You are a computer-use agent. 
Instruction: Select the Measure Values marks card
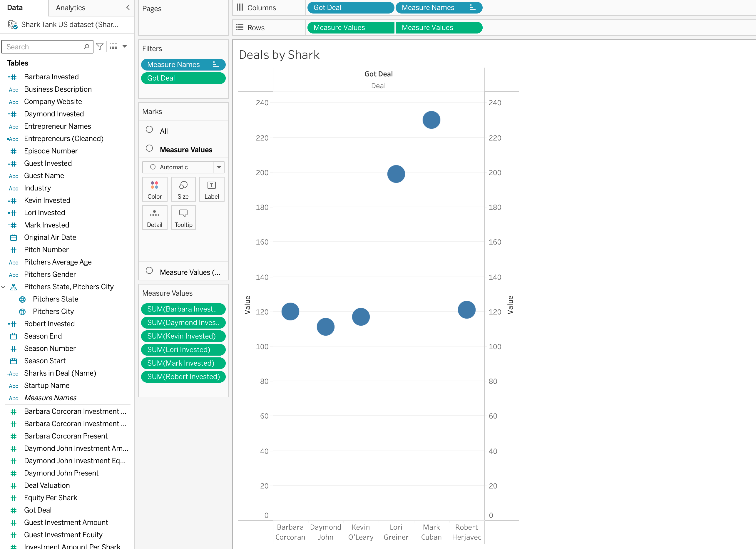(x=186, y=150)
